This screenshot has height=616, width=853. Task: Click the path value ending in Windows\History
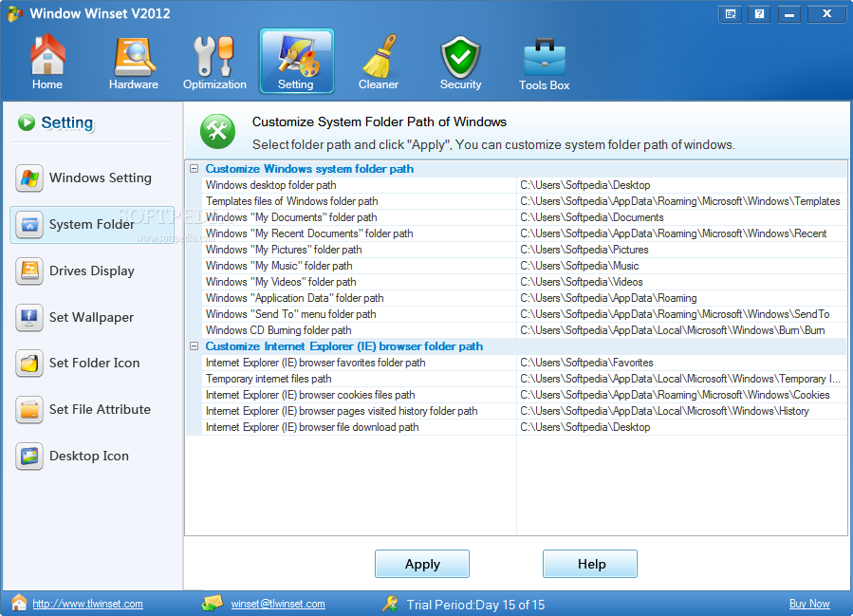664,411
